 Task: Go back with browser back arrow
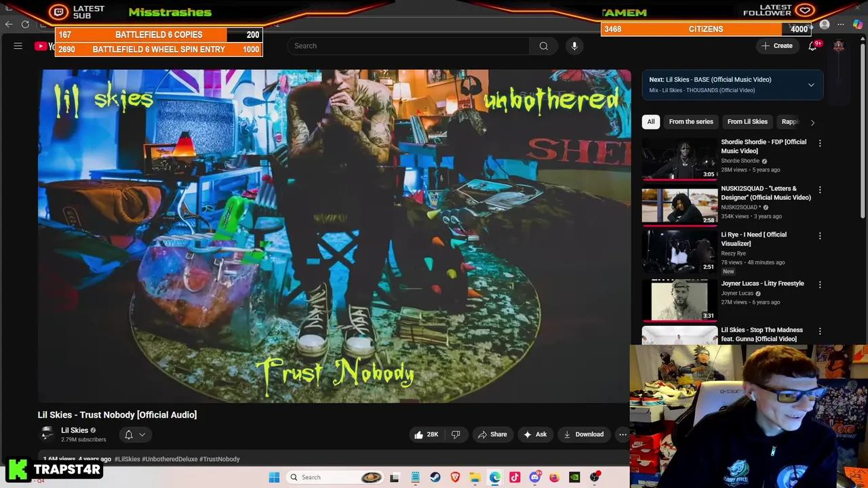tap(9, 24)
